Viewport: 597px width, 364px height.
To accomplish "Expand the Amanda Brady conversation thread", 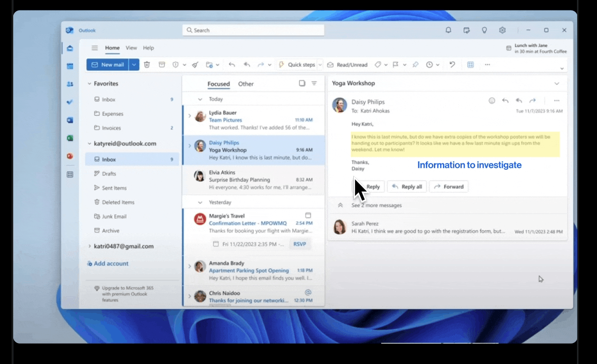I will coord(190,266).
